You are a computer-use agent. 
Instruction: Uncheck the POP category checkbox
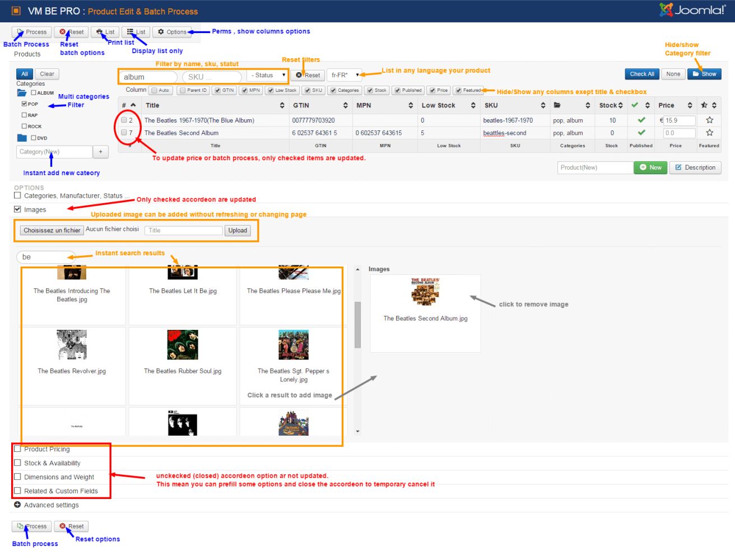pos(24,104)
